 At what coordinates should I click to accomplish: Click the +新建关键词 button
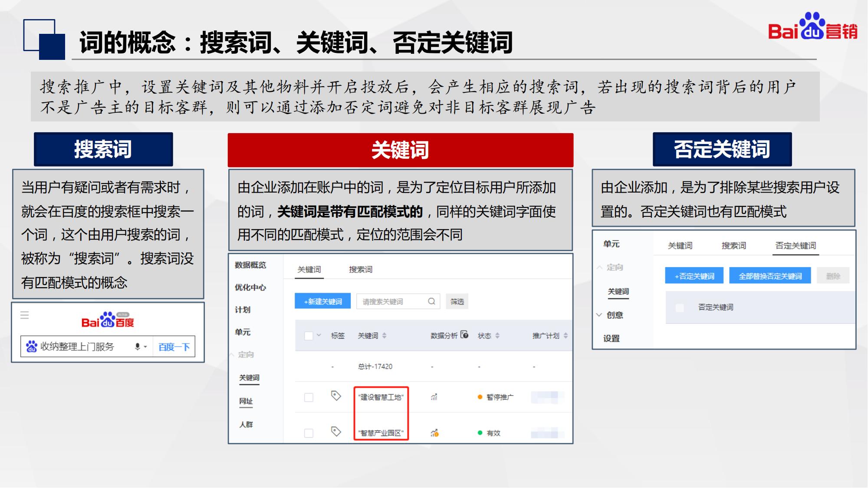(x=323, y=301)
